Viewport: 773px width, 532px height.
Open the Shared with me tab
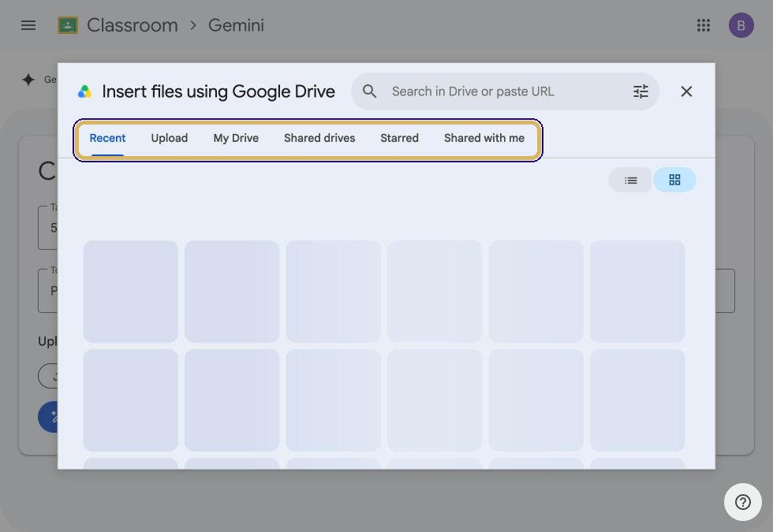(484, 139)
